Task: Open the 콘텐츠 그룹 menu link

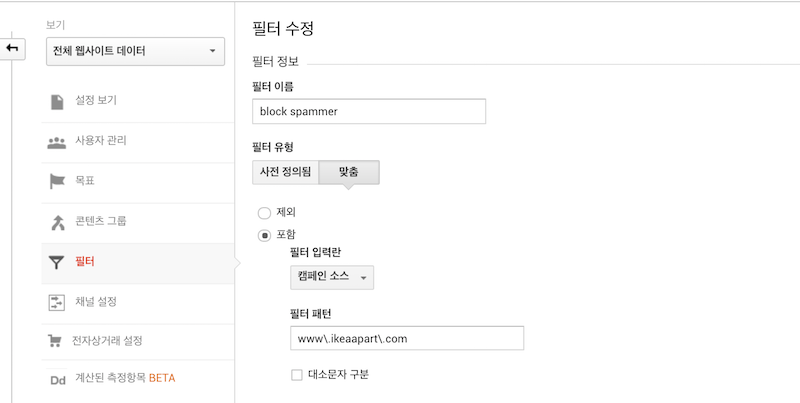Action: point(101,221)
